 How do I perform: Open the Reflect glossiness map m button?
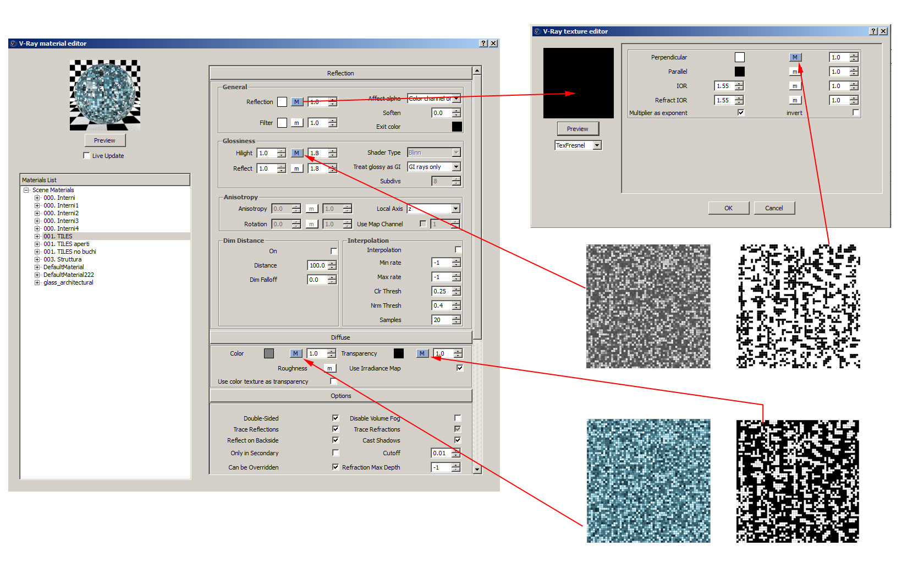click(296, 168)
